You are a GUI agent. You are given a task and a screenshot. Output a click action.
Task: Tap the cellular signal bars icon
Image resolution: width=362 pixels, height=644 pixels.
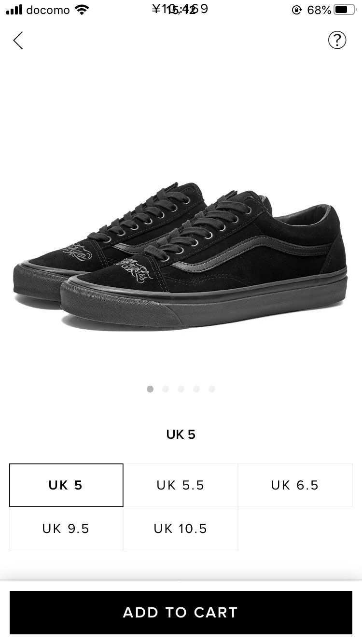click(x=14, y=10)
